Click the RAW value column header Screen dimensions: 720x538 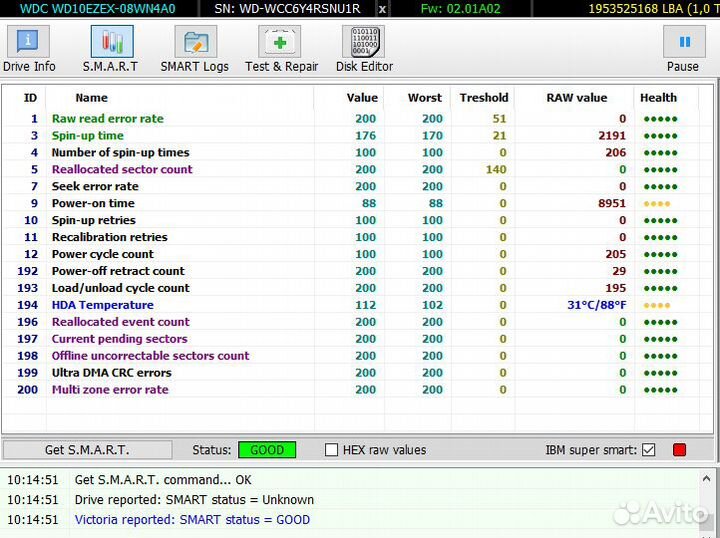tap(576, 98)
